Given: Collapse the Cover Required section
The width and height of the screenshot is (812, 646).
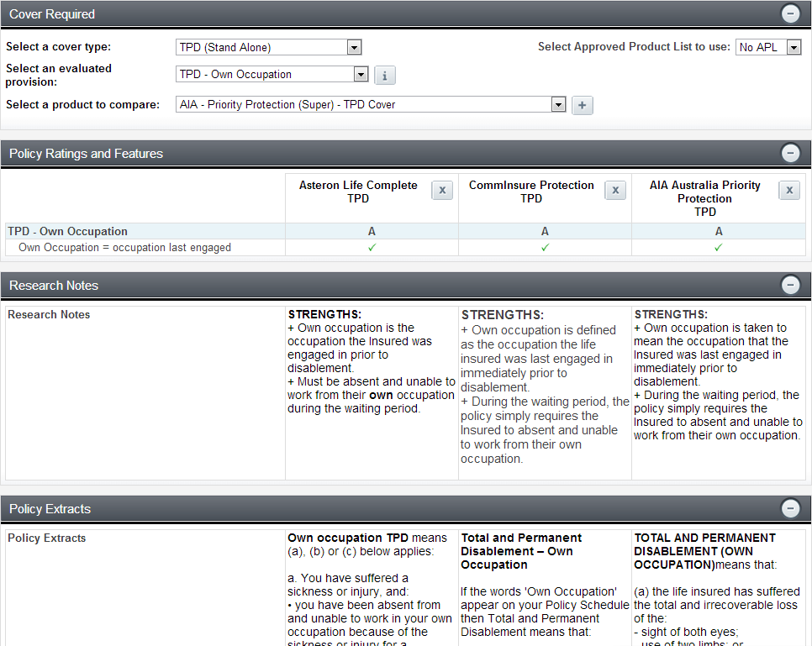Looking at the screenshot, I should point(790,13).
